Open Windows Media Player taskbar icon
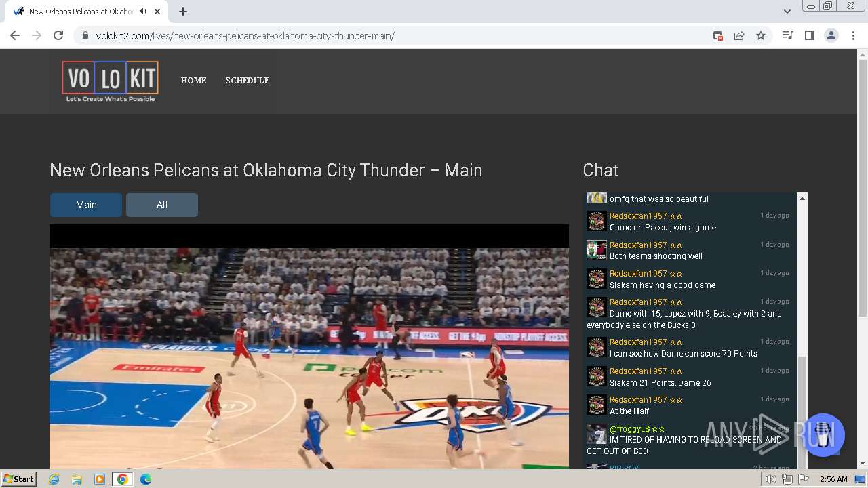The image size is (868, 488). [x=100, y=479]
